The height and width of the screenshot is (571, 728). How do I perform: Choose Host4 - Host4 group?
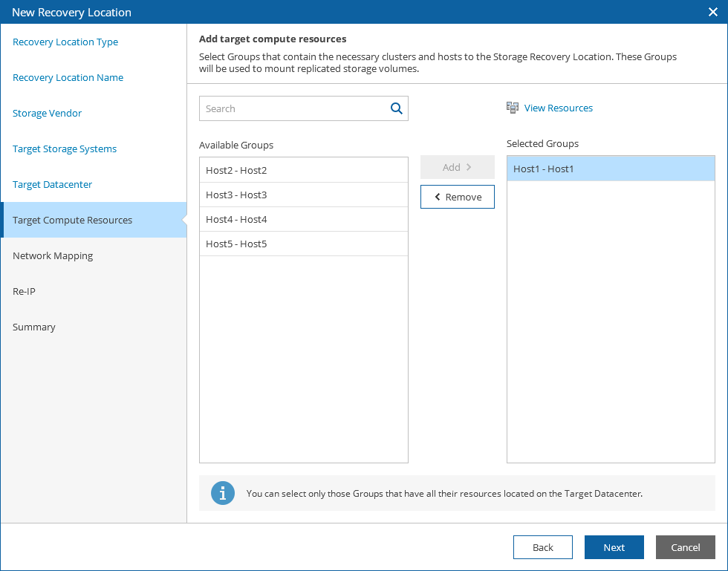(304, 219)
